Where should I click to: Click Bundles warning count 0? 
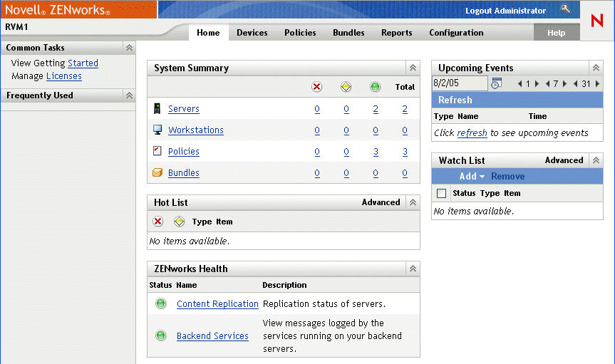[x=346, y=173]
